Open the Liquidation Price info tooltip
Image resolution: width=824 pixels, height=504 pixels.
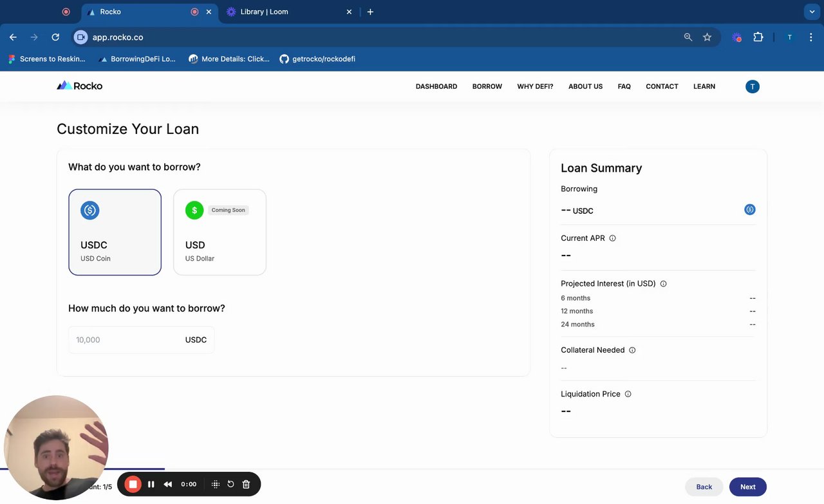point(628,394)
